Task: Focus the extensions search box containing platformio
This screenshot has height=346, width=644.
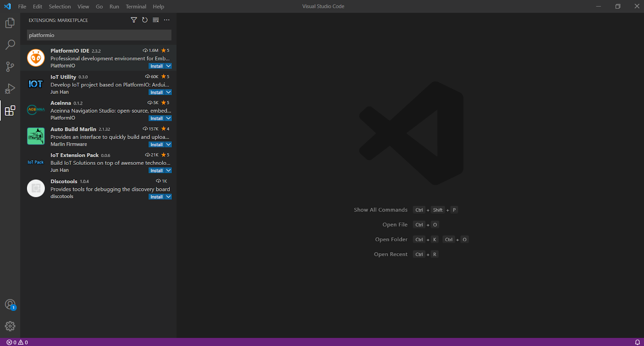Action: point(99,35)
